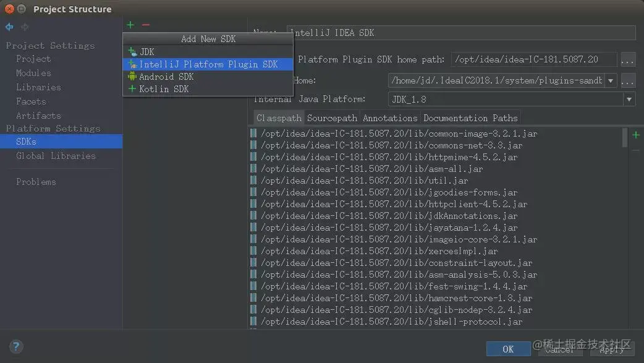Click the red minus Remove SDK icon
This screenshot has width=644, height=363.
tap(146, 25)
